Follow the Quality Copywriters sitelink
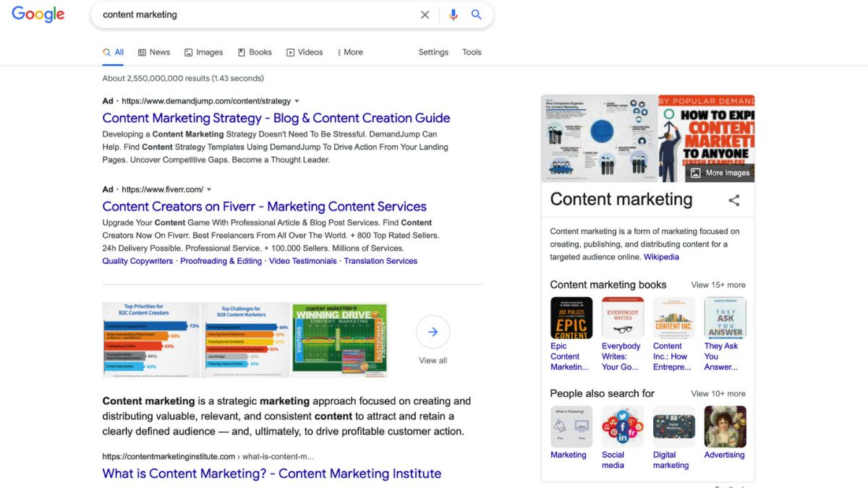This screenshot has height=488, width=868. 137,261
